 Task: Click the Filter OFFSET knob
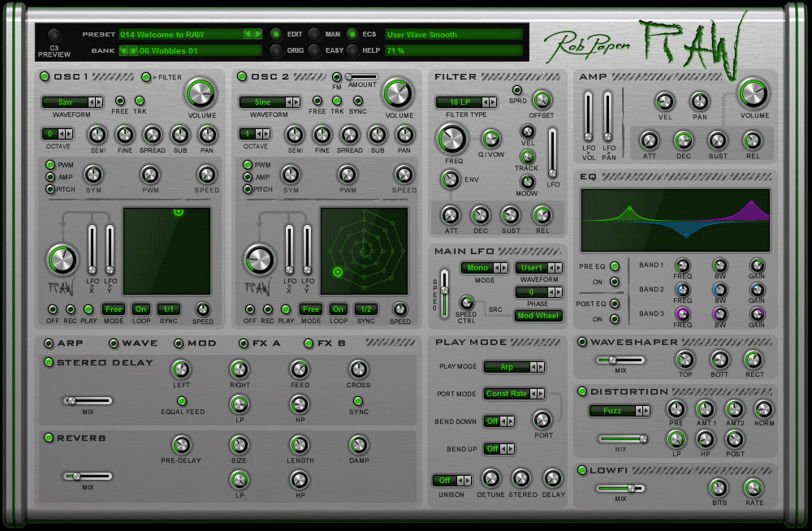542,100
